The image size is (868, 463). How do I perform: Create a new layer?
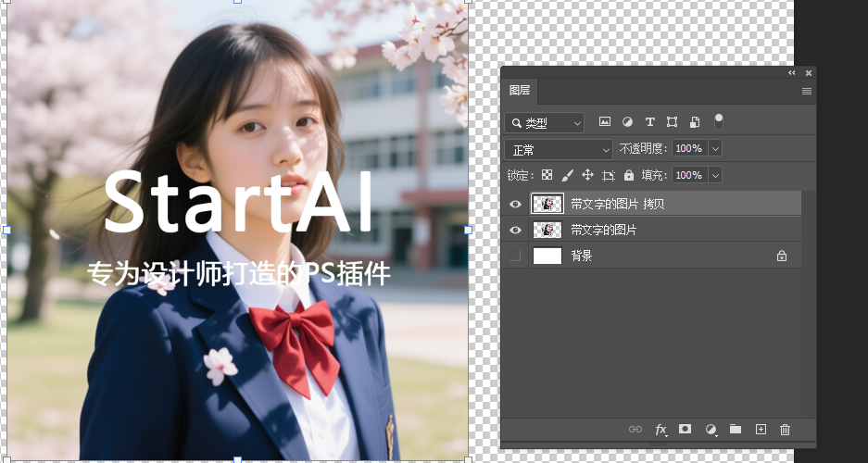(x=761, y=430)
